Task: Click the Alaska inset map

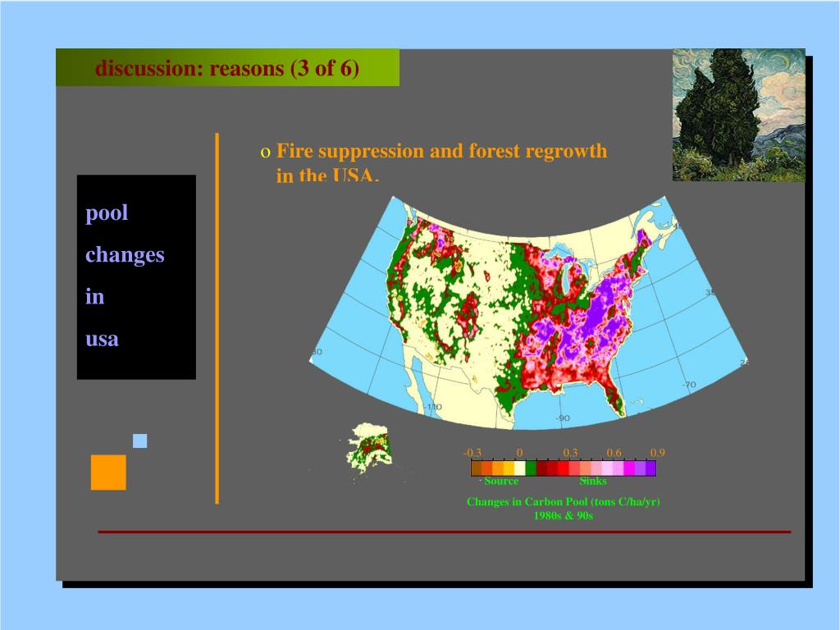Action: click(369, 448)
